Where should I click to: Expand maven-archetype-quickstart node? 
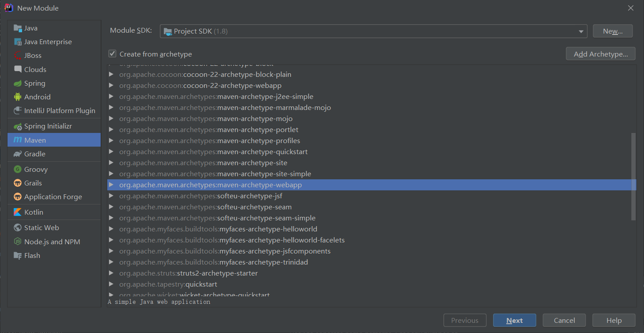click(x=111, y=151)
